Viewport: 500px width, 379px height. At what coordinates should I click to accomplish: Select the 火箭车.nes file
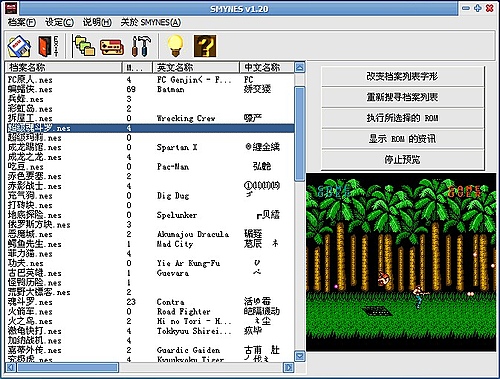[30, 312]
